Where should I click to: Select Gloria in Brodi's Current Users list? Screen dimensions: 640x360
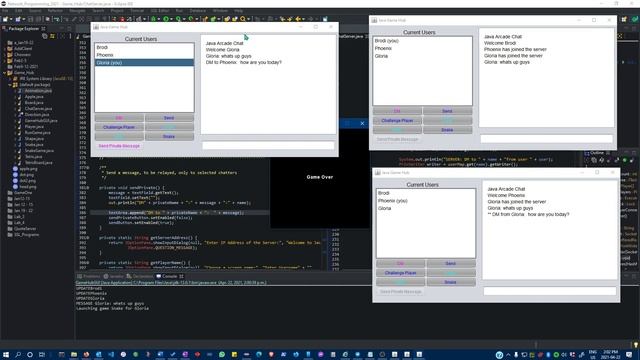(422, 56)
